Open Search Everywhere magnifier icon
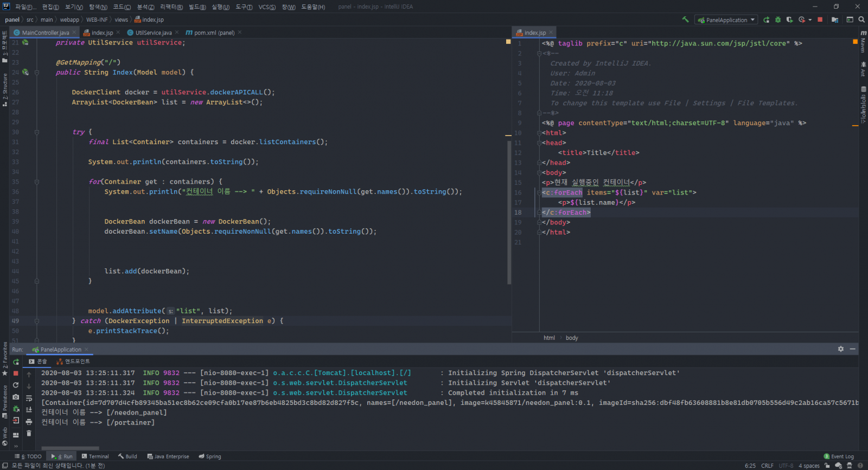The image size is (868, 470). (x=861, y=20)
